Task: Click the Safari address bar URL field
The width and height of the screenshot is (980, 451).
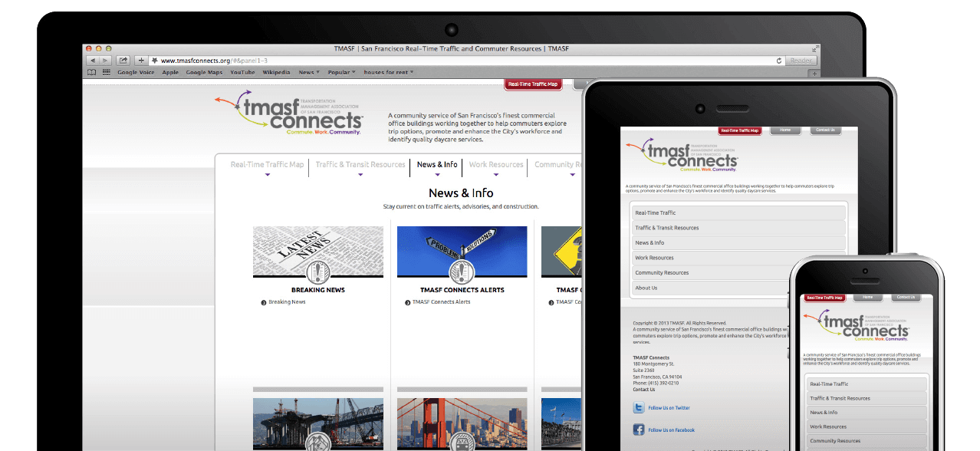Action: click(x=466, y=61)
